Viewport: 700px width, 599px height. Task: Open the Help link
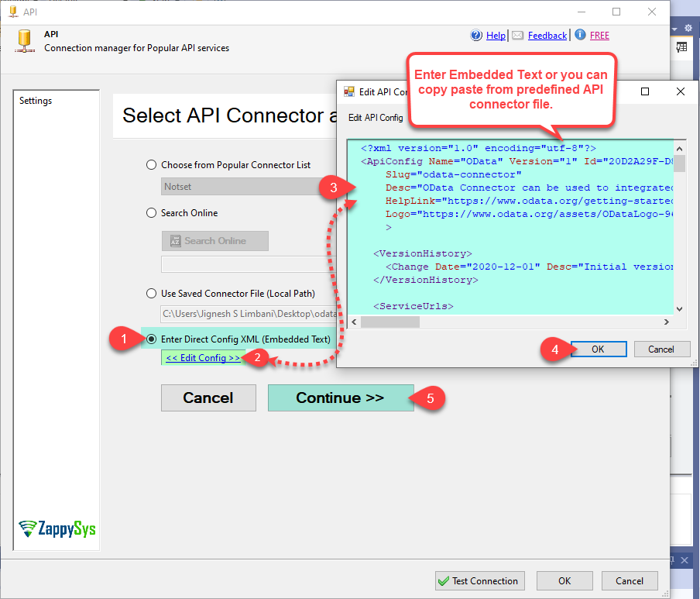[x=496, y=36]
